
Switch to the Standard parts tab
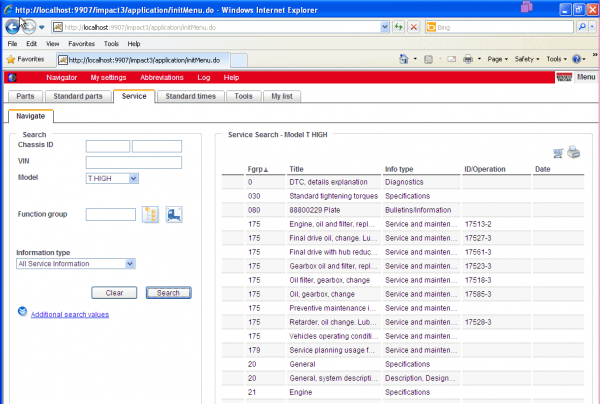(x=78, y=96)
